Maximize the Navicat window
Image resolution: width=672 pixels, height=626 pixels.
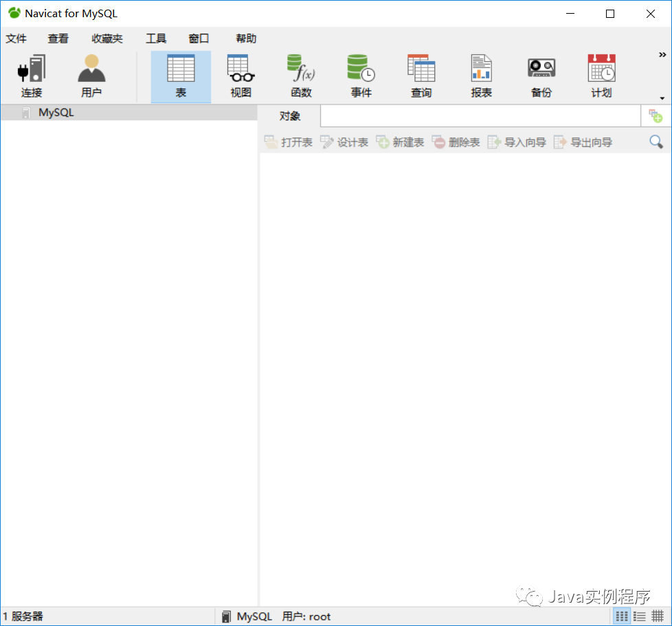pyautogui.click(x=610, y=14)
